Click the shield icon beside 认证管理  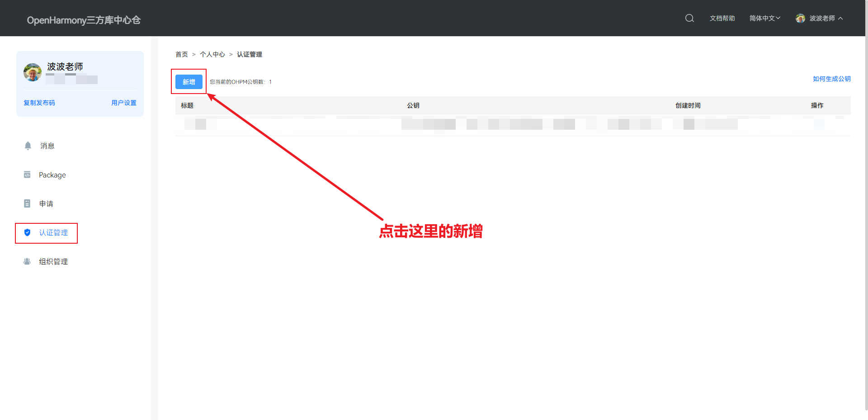point(27,232)
